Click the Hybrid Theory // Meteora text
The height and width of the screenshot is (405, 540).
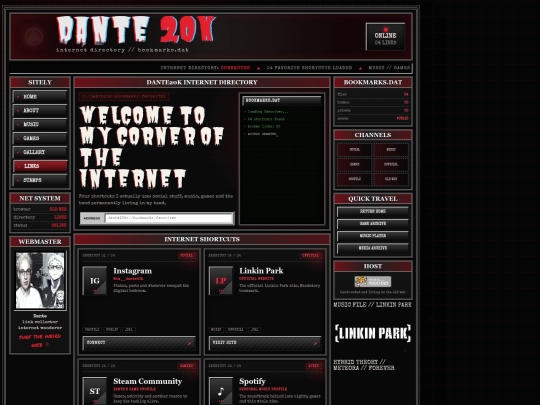click(x=364, y=365)
